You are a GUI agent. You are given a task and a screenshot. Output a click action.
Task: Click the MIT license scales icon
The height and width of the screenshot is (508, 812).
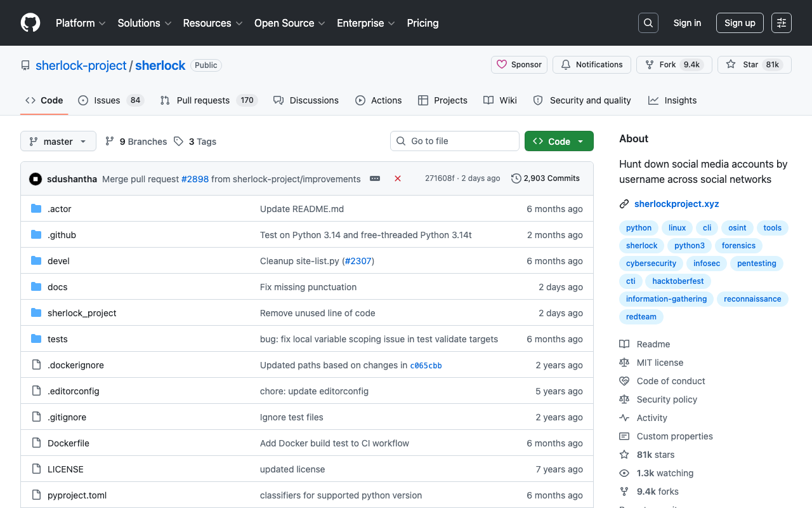pos(624,363)
